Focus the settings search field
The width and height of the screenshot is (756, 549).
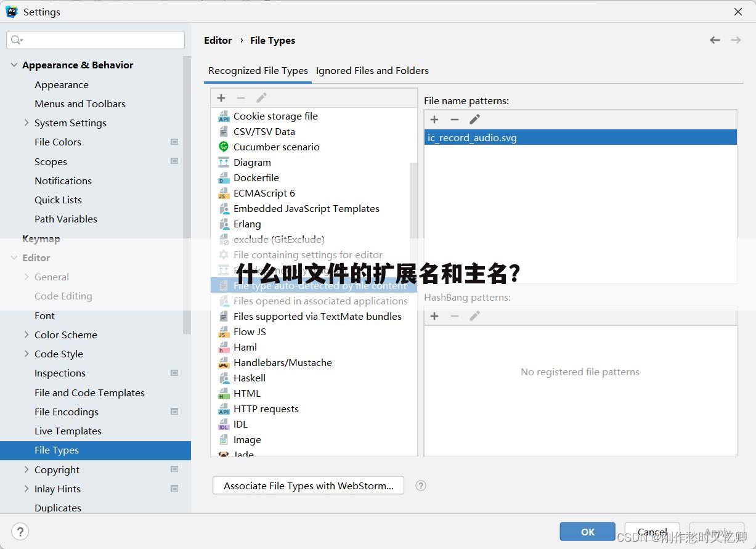pyautogui.click(x=96, y=40)
